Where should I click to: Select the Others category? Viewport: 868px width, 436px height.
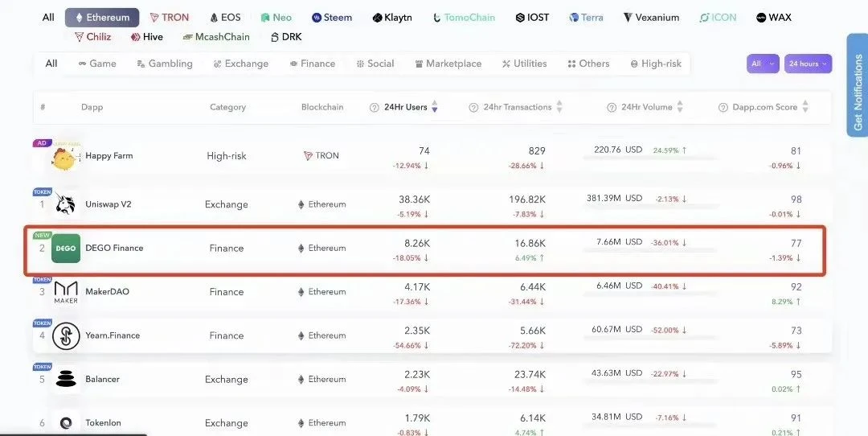pyautogui.click(x=588, y=64)
